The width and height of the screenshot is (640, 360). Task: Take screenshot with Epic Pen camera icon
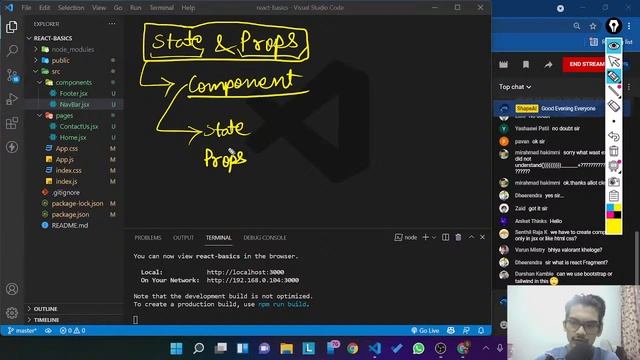pyautogui.click(x=614, y=181)
